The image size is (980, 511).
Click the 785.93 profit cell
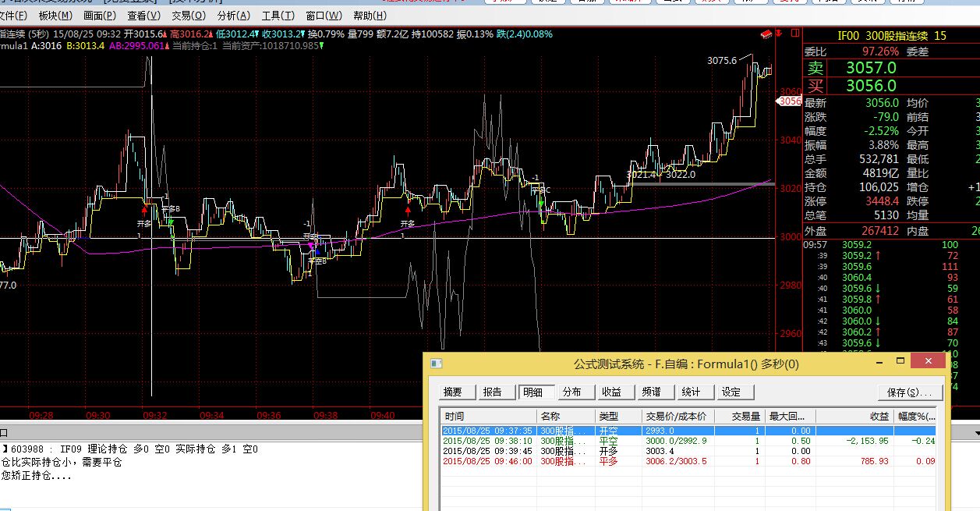click(874, 460)
